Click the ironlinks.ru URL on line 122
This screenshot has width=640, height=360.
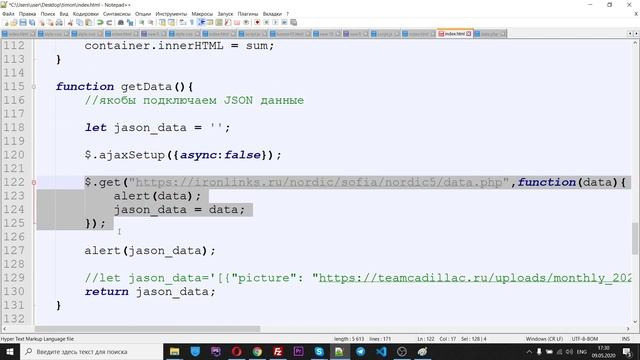tap(319, 182)
